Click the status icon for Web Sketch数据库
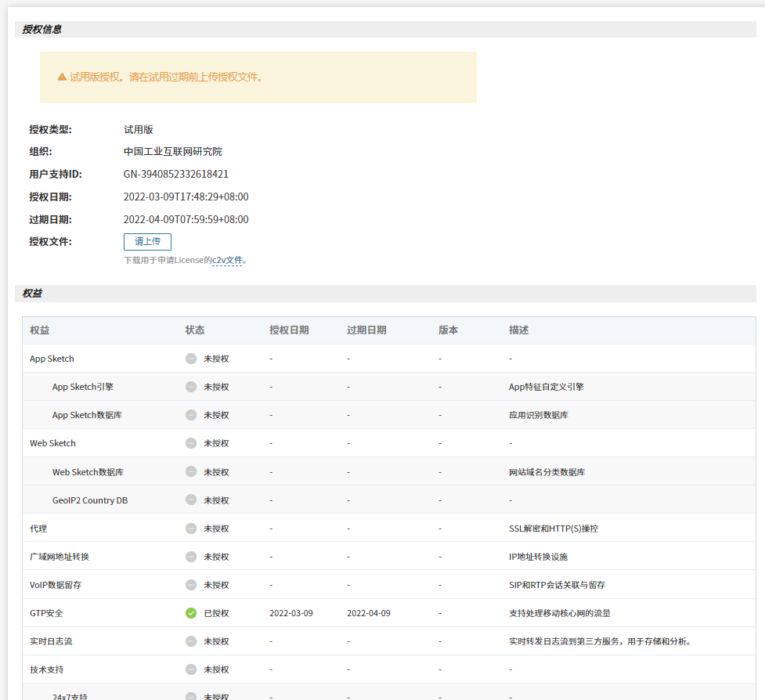The width and height of the screenshot is (765, 700). click(191, 472)
